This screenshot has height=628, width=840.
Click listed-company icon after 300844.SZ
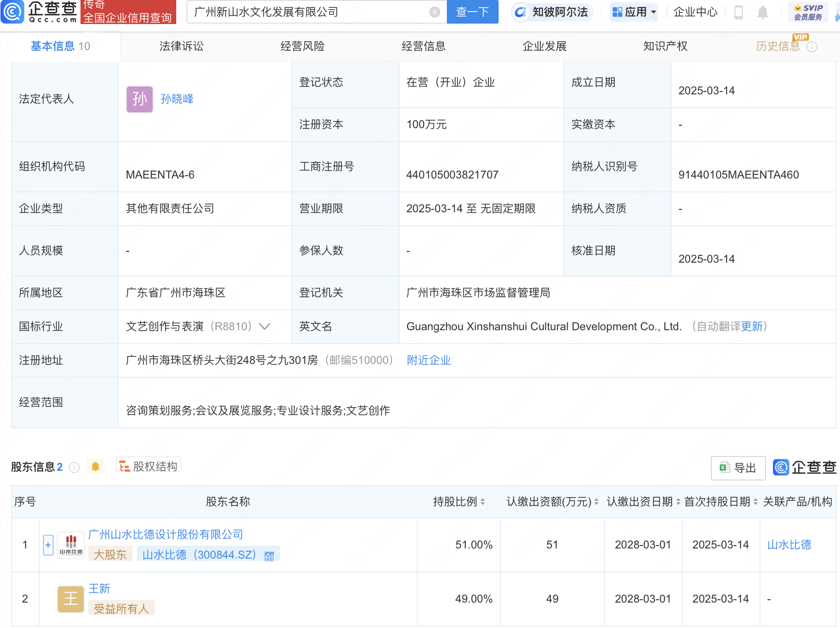pyautogui.click(x=269, y=556)
